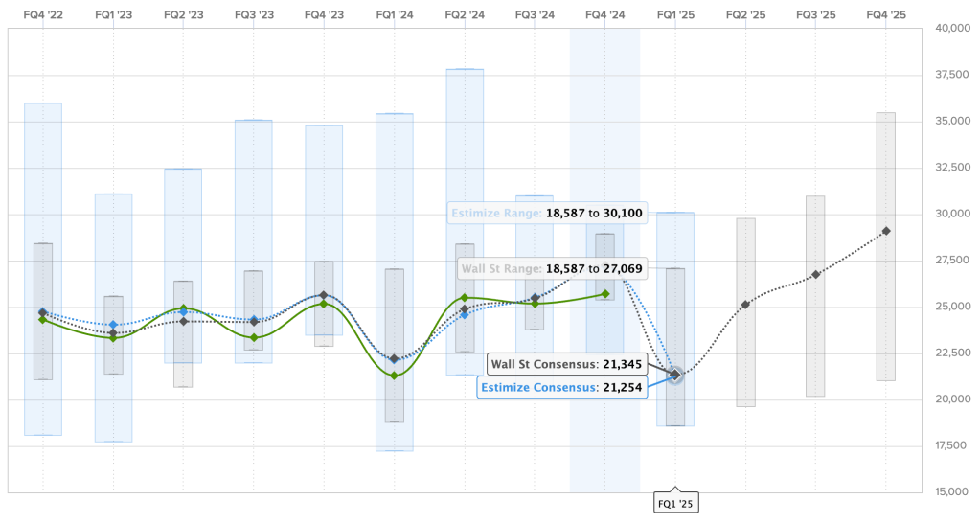The height and width of the screenshot is (524, 980).
Task: Select the green diamond point for FQ4 '24
Action: tap(605, 294)
